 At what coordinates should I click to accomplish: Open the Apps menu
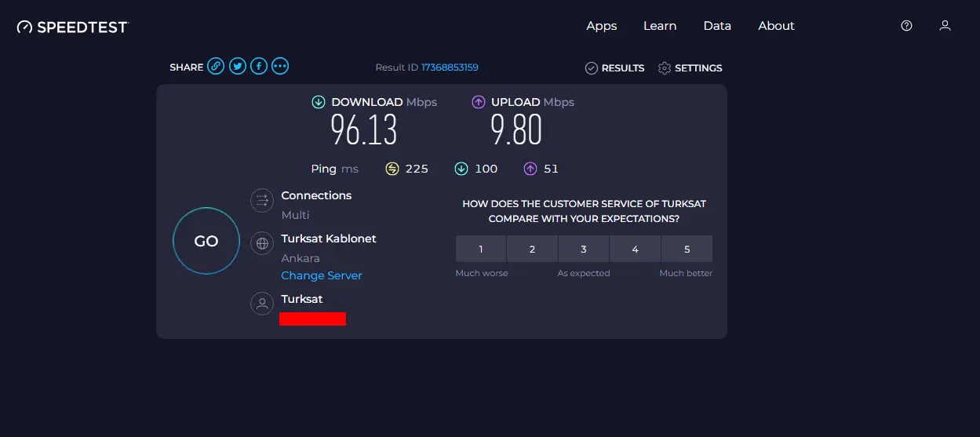602,26
